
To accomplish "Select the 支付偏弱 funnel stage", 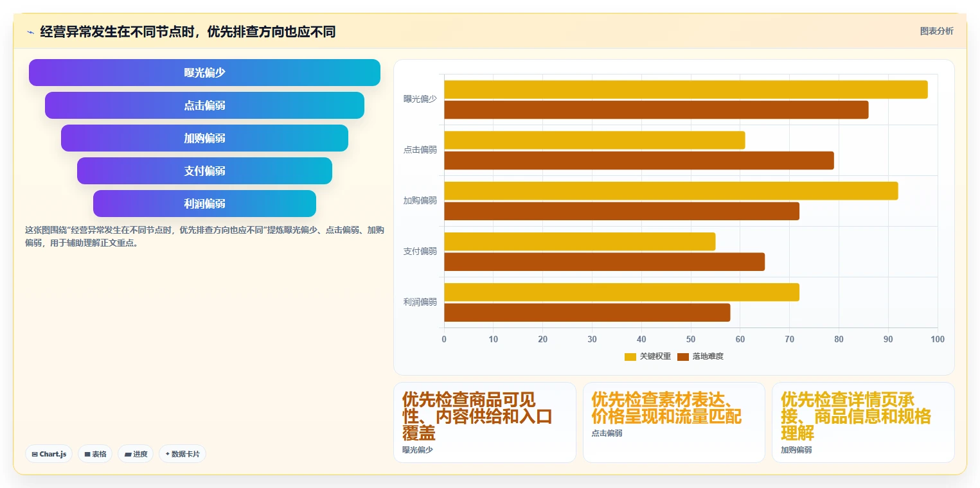I will click(204, 171).
